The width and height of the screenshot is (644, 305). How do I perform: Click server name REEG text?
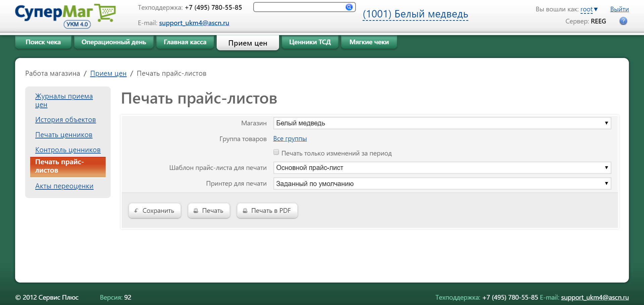click(x=598, y=21)
